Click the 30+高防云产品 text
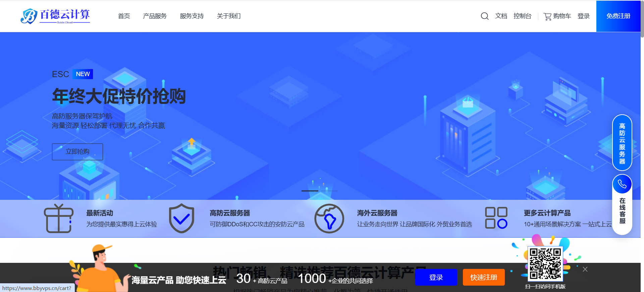This screenshot has width=644, height=292. click(262, 279)
